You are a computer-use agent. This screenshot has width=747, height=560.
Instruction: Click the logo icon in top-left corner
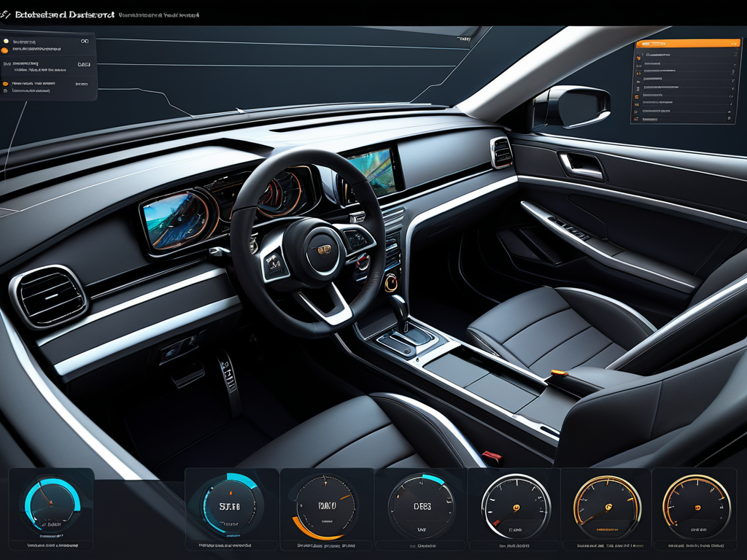[x=7, y=14]
